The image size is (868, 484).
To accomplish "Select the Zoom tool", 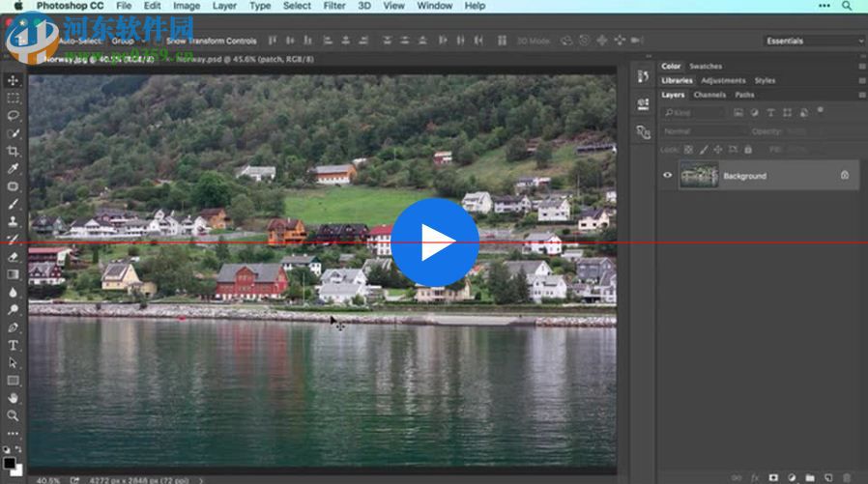I will 13,415.
